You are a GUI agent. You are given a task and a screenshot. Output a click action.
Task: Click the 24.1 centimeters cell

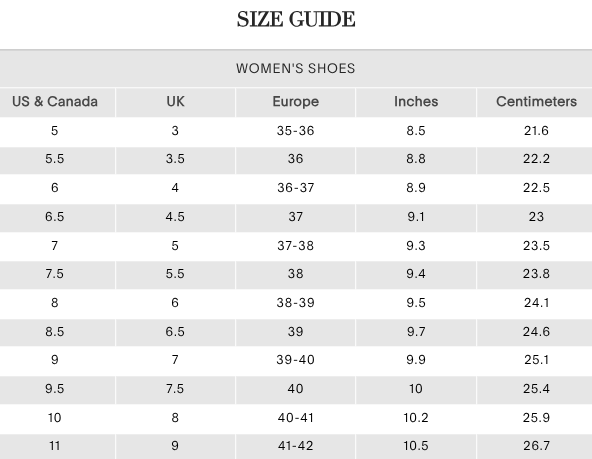tap(536, 303)
